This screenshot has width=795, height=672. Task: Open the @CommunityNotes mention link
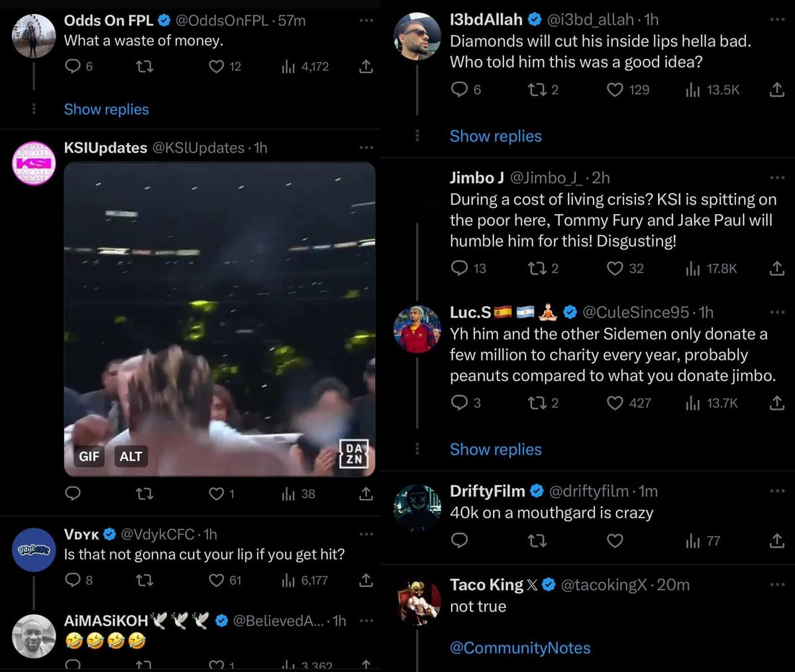click(x=520, y=647)
